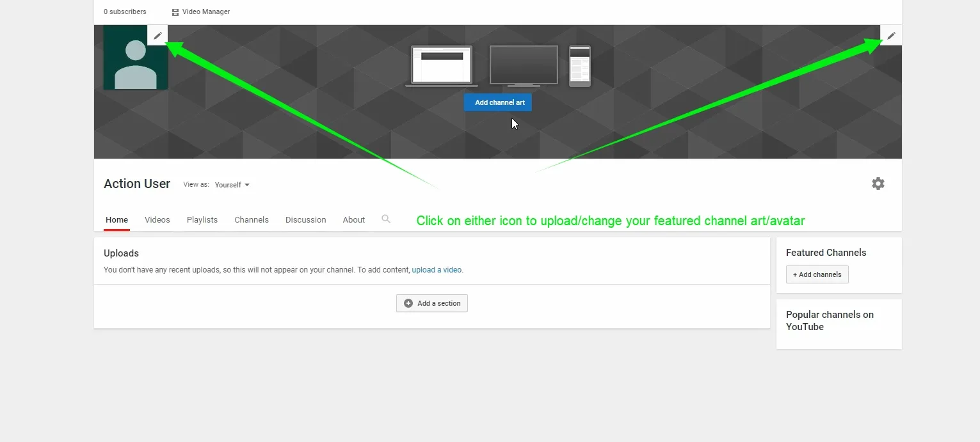Switch to the Videos tab

point(157,219)
